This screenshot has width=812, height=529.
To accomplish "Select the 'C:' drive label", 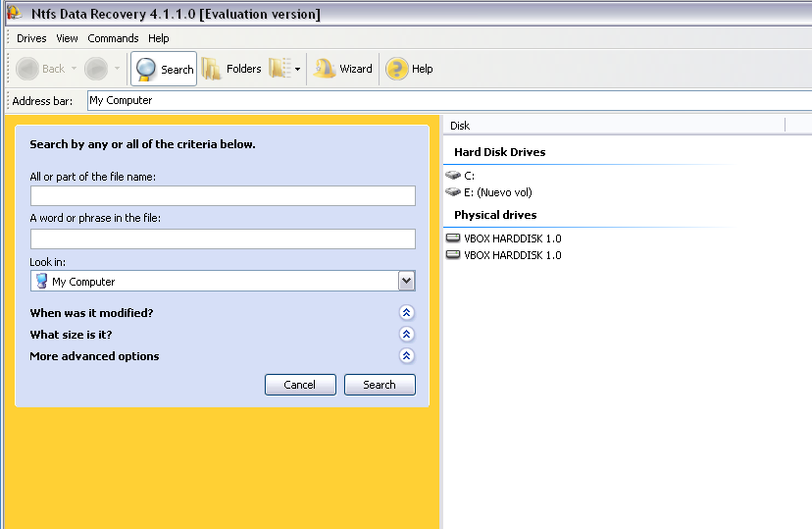I will pos(469,176).
